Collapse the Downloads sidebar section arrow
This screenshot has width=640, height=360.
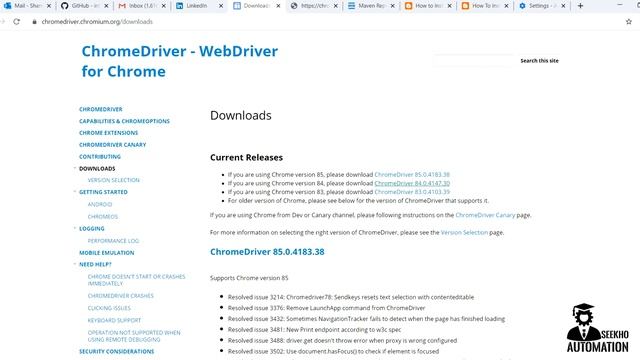pos(75,168)
